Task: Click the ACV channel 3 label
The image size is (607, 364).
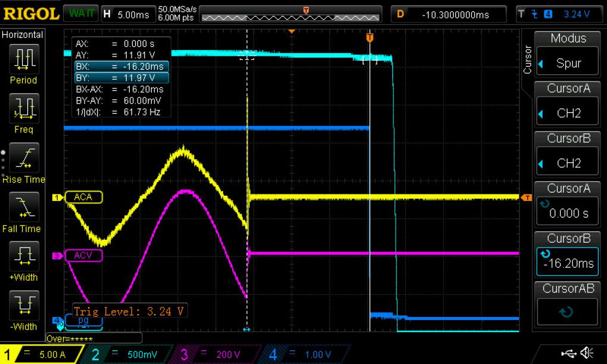Action: point(83,255)
